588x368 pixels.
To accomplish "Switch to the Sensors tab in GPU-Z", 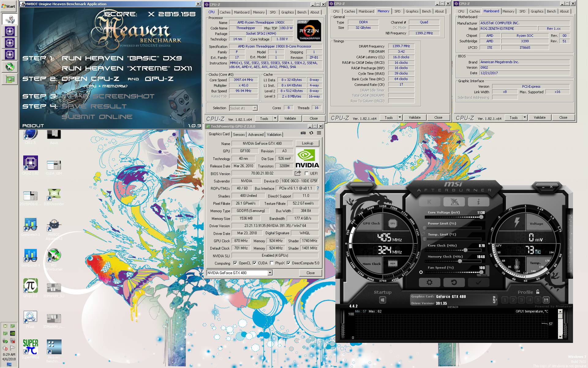I will [x=239, y=135].
